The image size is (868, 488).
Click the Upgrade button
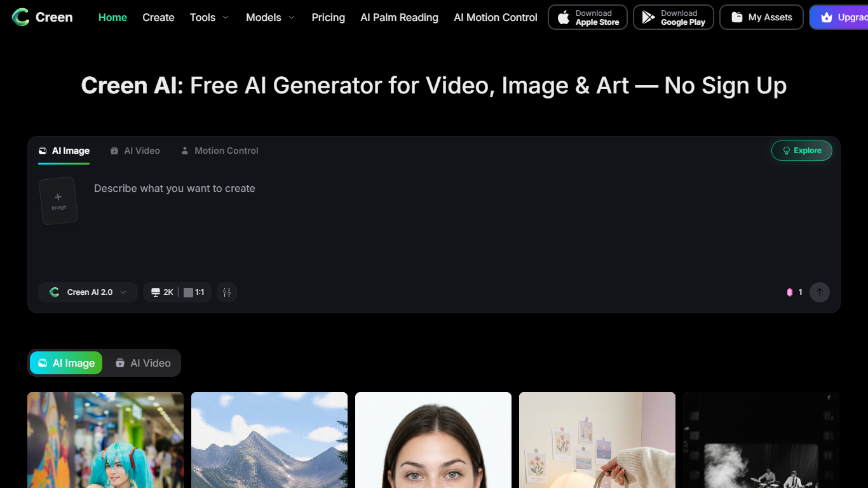point(839,17)
